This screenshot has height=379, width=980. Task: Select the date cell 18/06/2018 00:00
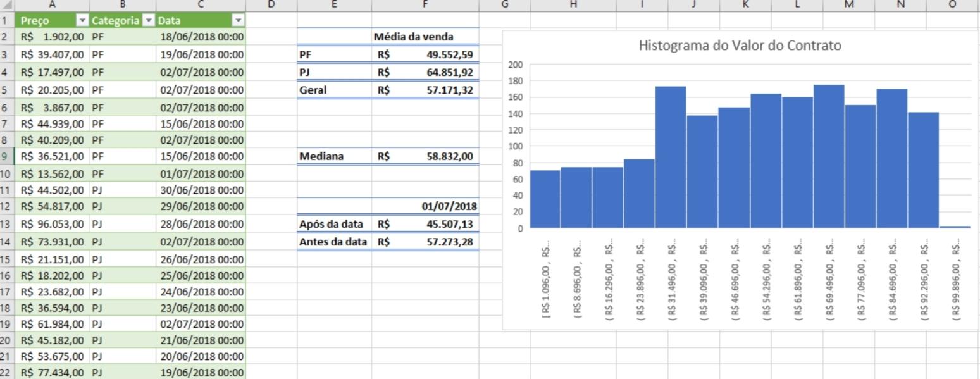point(201,37)
